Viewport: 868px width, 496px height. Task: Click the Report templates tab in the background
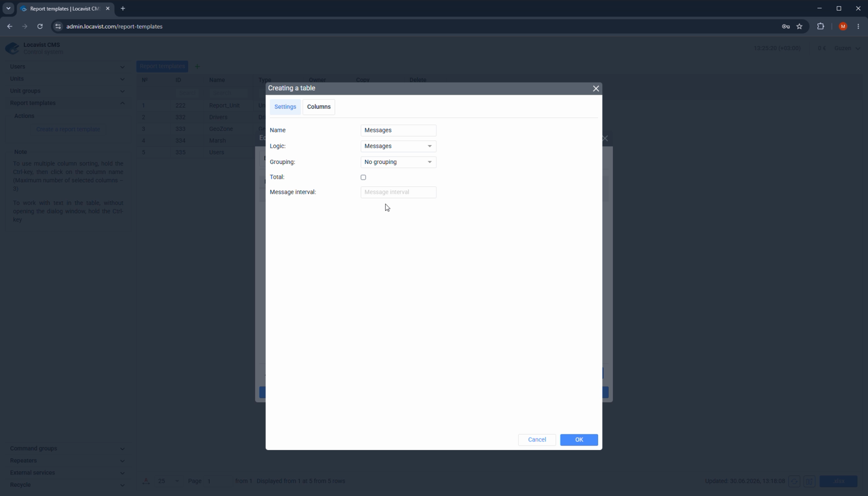(x=162, y=66)
